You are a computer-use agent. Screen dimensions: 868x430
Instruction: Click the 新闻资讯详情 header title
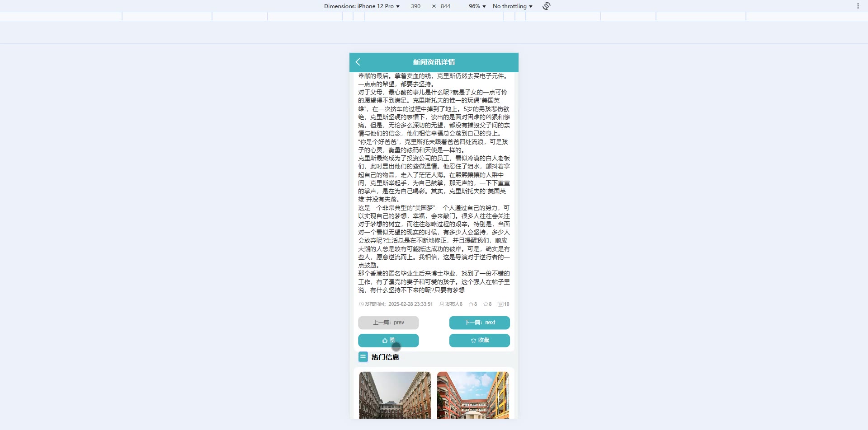coord(434,62)
